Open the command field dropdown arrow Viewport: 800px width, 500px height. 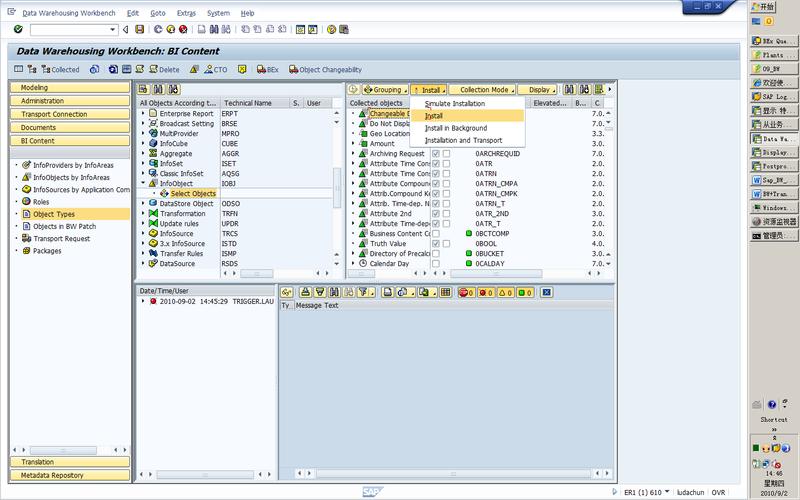pos(113,30)
